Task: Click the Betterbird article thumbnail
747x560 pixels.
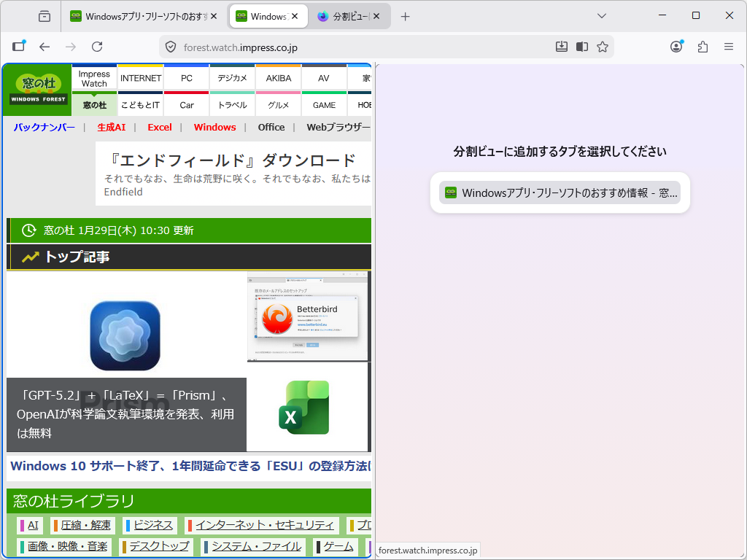Action: click(308, 317)
